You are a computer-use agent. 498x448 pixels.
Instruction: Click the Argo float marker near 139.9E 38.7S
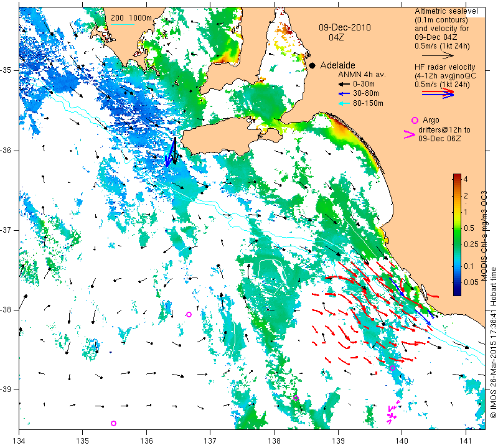(393, 368)
